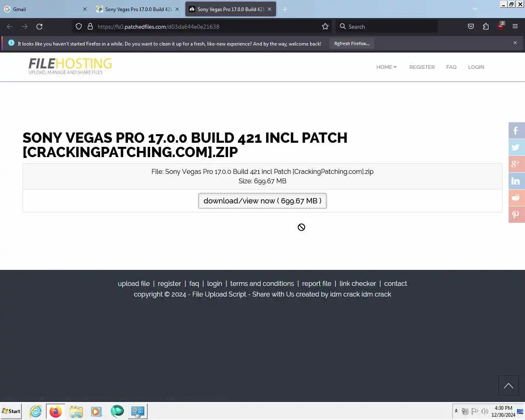Close the active Sony Vegas Pro tab
Viewport: 525px width, 420px height.
pos(269,9)
